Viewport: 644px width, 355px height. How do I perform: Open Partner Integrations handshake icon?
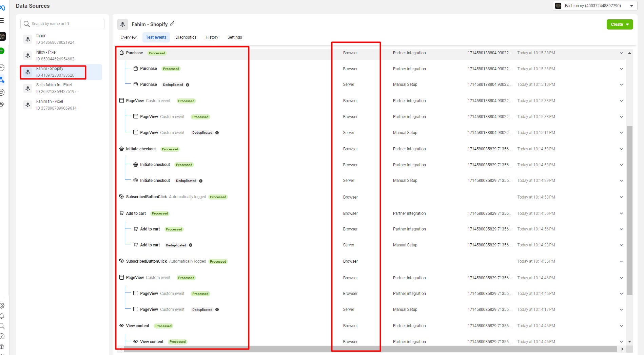click(x=2, y=105)
